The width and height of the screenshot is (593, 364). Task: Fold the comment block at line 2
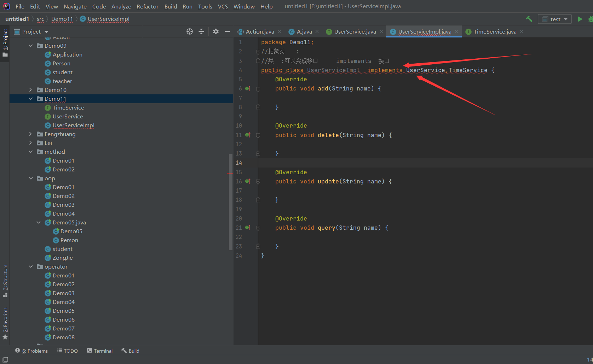[258, 52]
